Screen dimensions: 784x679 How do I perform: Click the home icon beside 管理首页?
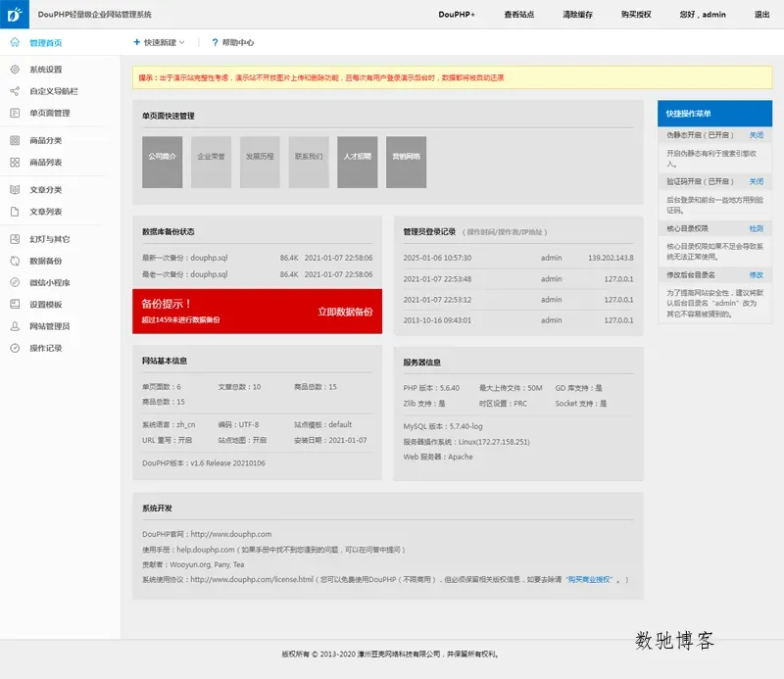pyautogui.click(x=15, y=42)
